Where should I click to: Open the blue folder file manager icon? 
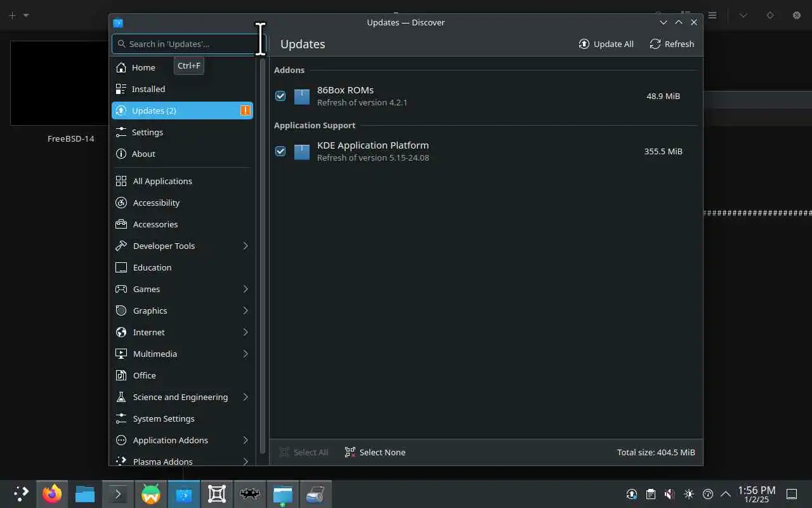[85, 493]
